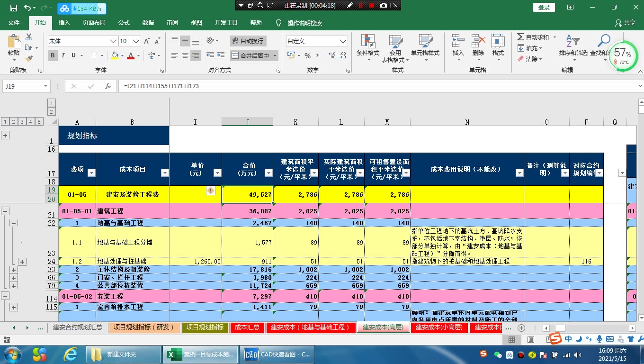Open font name dropdown 宋体
Image resolution: width=644 pixels, height=364 pixels.
coord(113,41)
